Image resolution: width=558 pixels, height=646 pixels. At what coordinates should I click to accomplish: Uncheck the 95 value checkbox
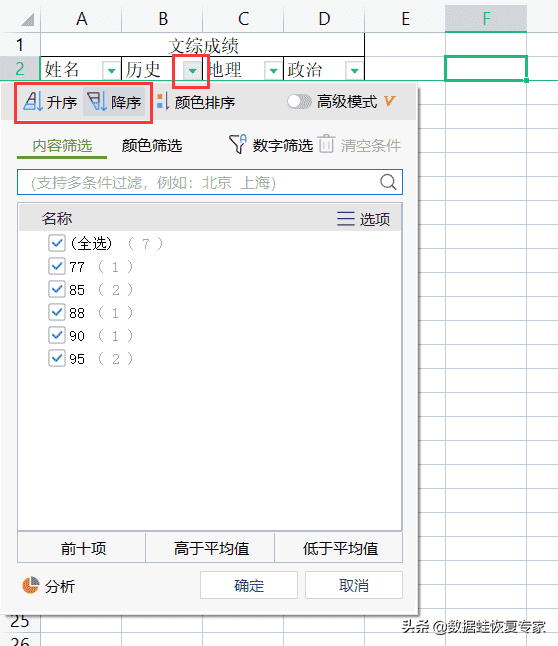click(x=56, y=359)
